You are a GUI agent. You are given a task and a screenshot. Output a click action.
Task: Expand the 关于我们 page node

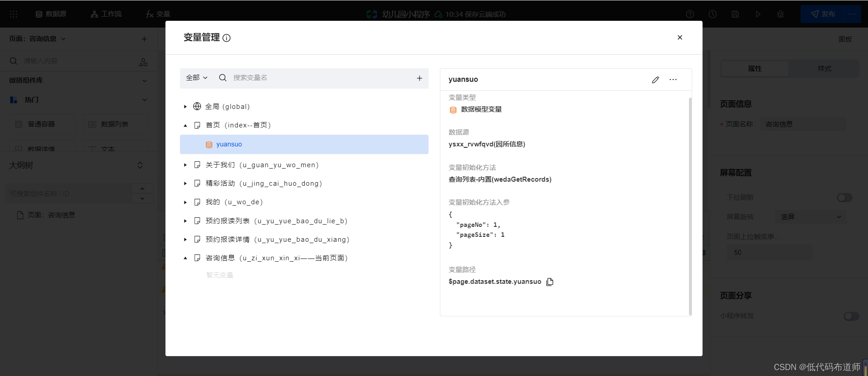pyautogui.click(x=185, y=165)
